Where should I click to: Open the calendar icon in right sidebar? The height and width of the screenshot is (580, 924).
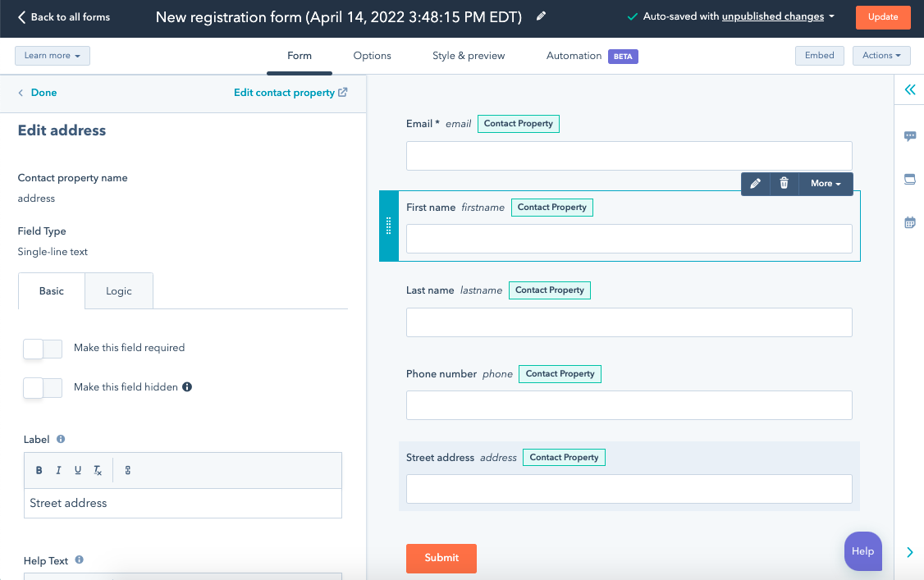point(910,222)
